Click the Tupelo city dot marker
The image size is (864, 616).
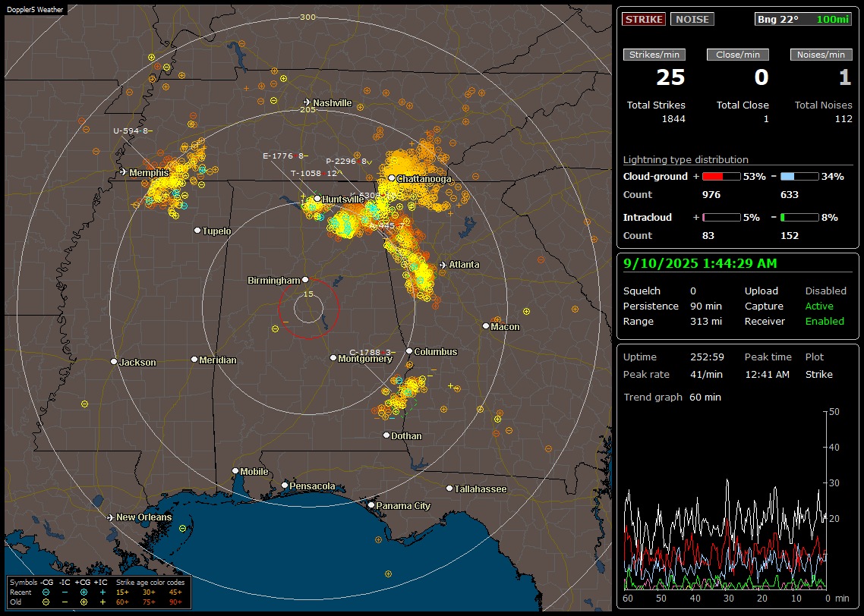197,230
